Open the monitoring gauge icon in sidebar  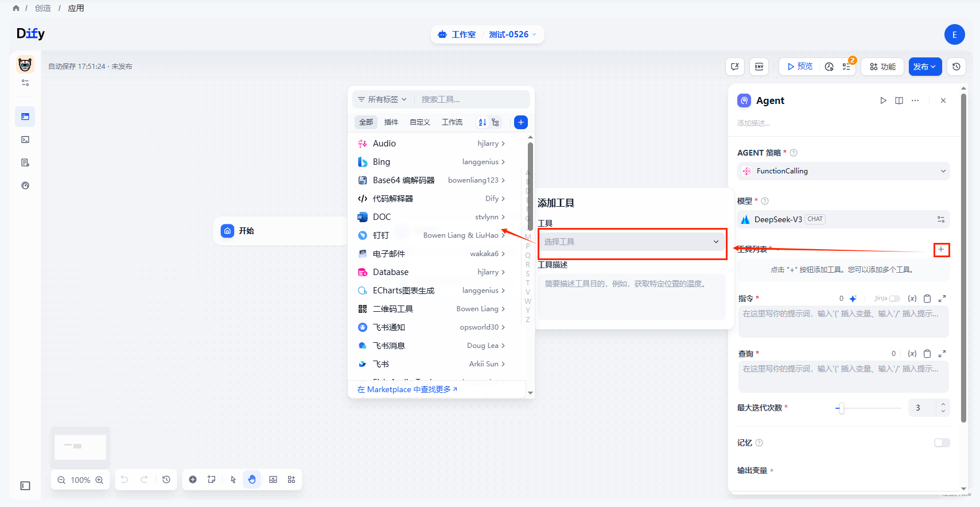25,185
